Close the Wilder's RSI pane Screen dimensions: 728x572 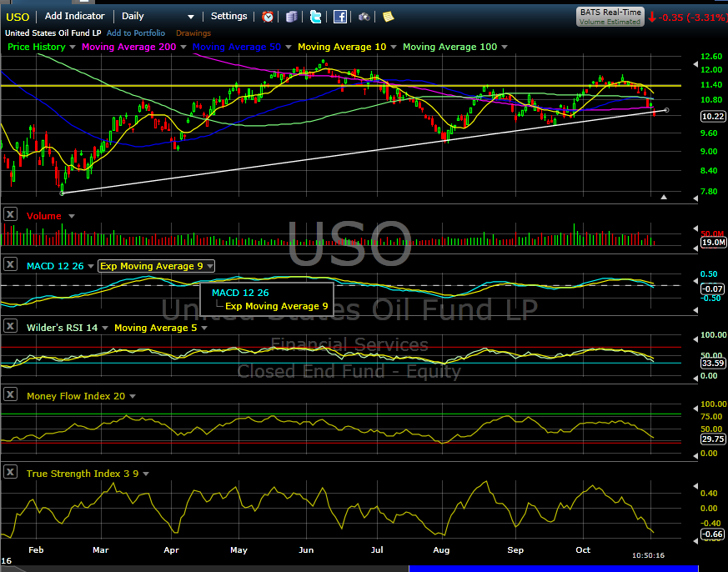coord(10,327)
